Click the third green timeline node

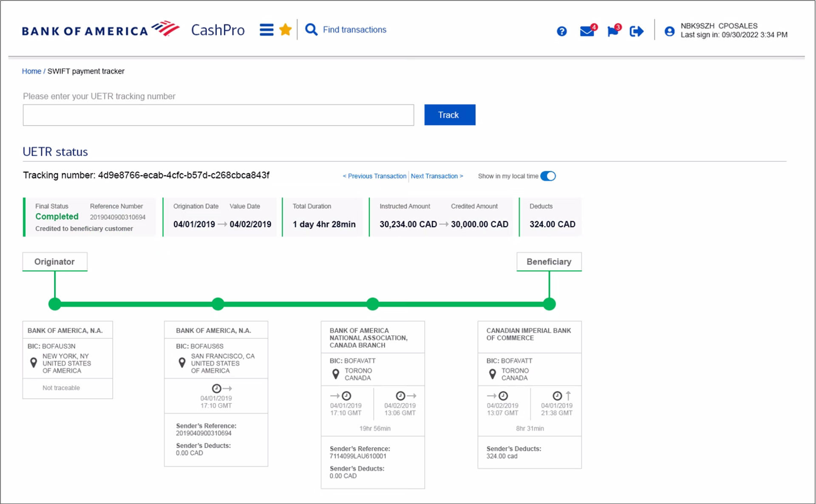click(x=373, y=304)
